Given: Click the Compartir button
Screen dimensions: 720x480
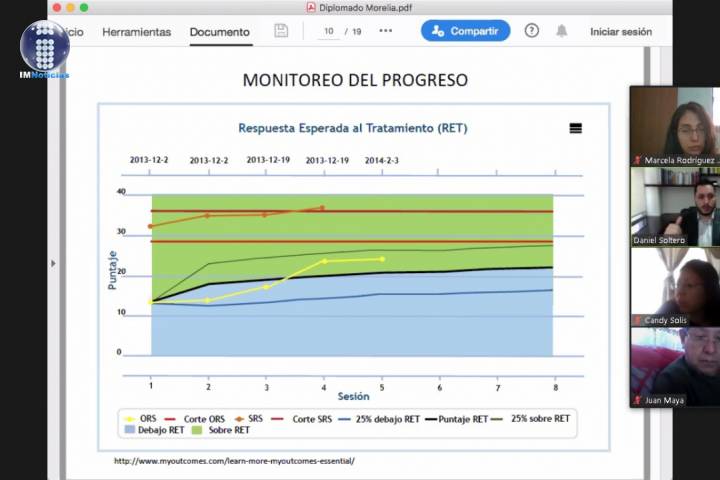Looking at the screenshot, I should [x=465, y=31].
